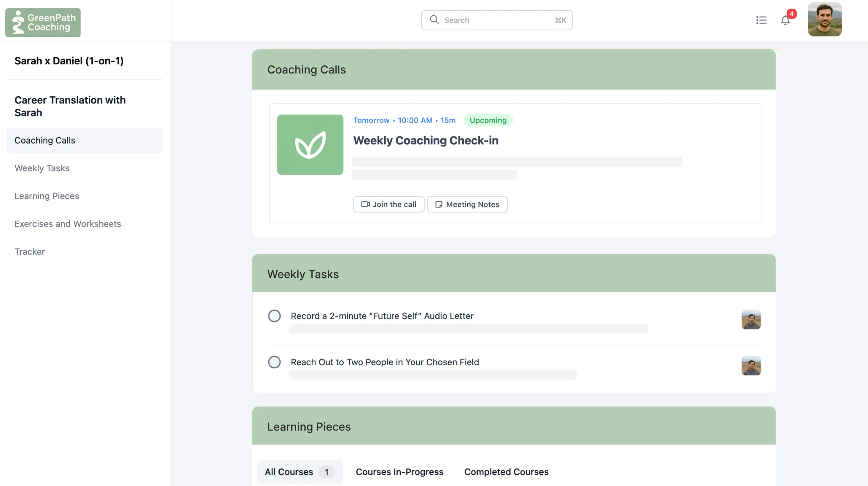868x486 pixels.
Task: Open the list view icon in header
Action: (x=761, y=20)
